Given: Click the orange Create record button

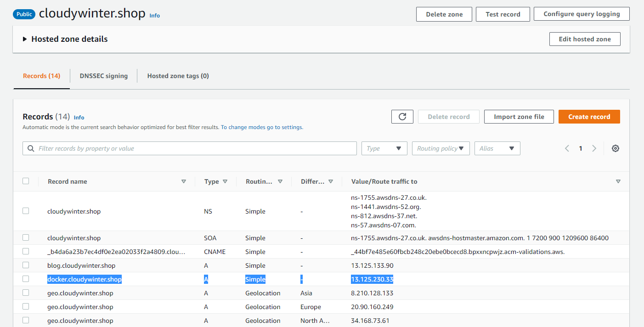Looking at the screenshot, I should [x=589, y=117].
